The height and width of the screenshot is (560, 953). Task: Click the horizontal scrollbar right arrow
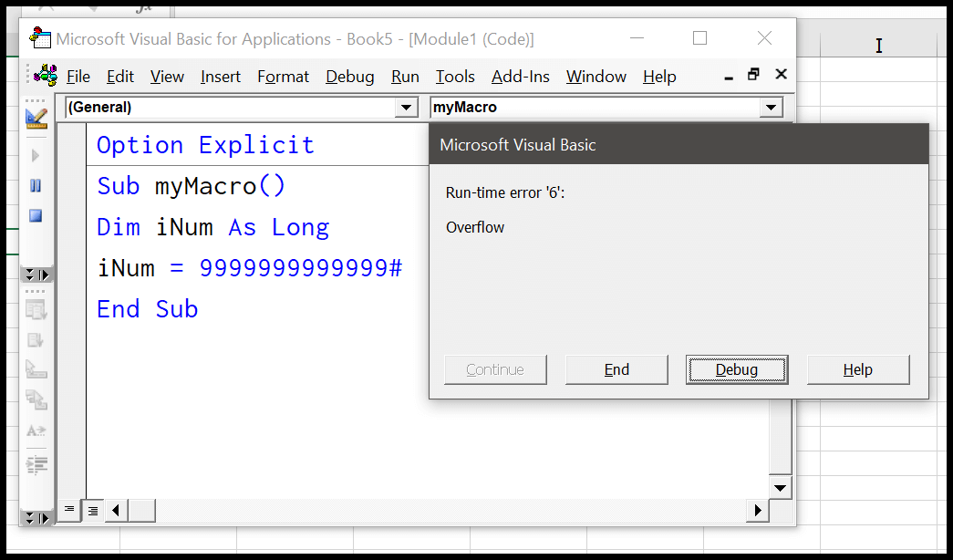coord(757,511)
